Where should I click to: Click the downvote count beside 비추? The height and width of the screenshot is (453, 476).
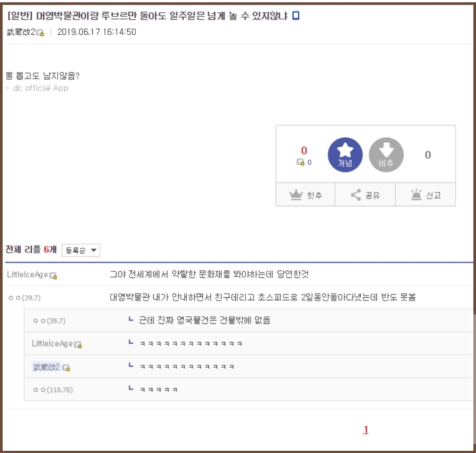tap(428, 155)
